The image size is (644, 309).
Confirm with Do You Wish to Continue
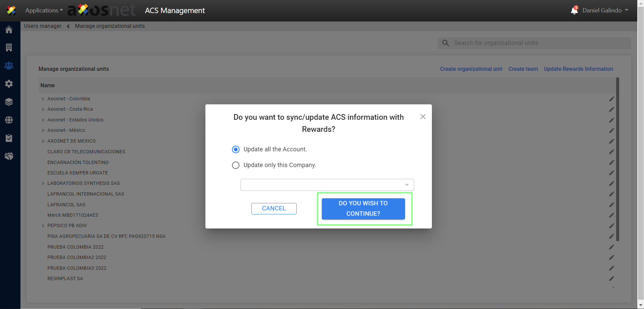click(363, 209)
